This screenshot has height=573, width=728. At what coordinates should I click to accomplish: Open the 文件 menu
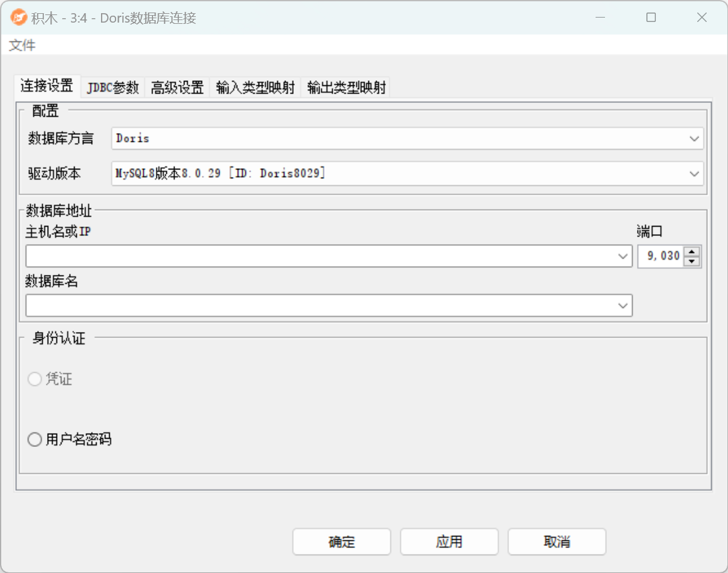(22, 45)
